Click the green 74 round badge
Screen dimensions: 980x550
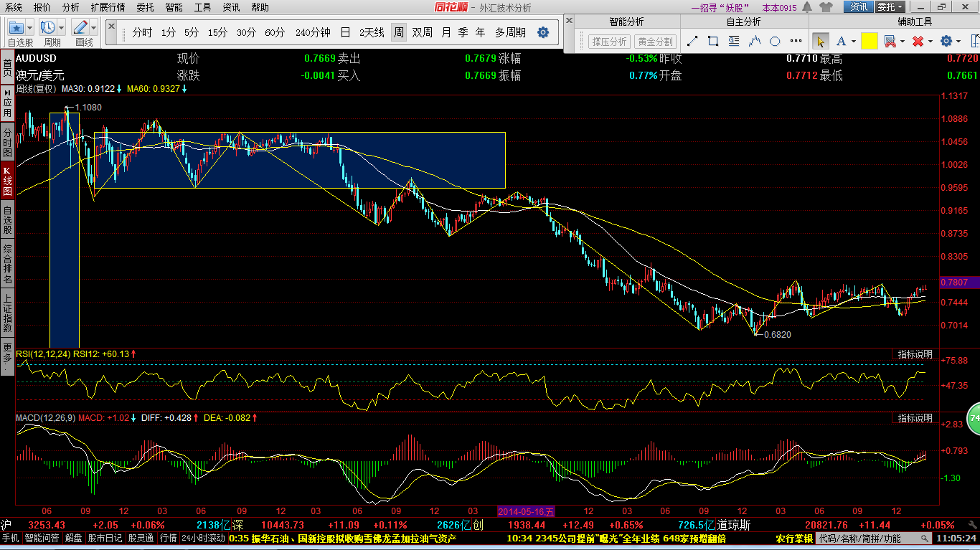tap(974, 418)
